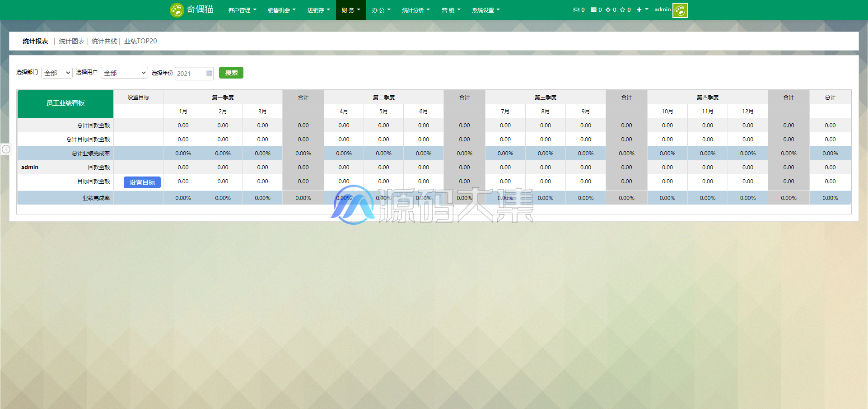The width and height of the screenshot is (868, 409).
Task: Open the star favorites notification icon
Action: [x=622, y=10]
